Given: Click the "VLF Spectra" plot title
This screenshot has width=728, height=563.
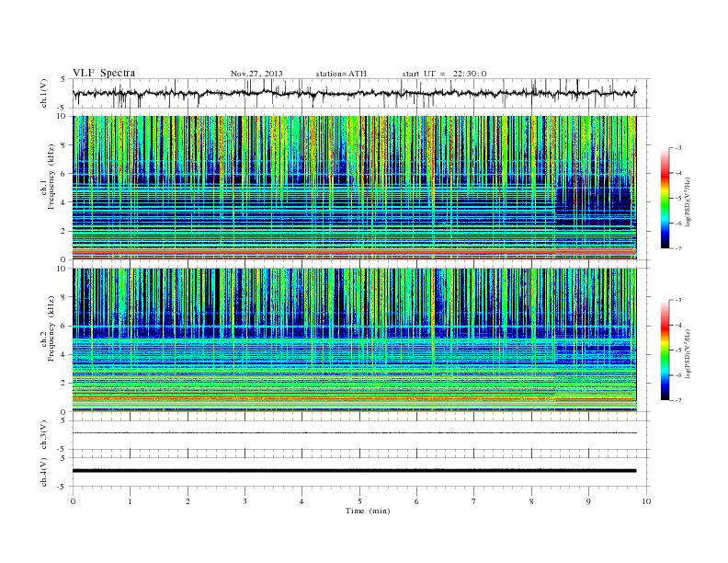Looking at the screenshot, I should (x=104, y=73).
